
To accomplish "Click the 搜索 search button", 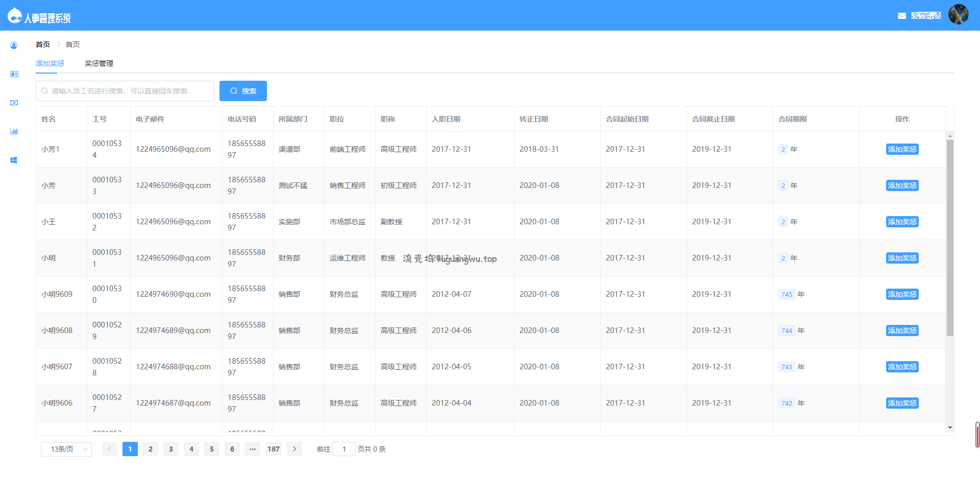I will 243,90.
